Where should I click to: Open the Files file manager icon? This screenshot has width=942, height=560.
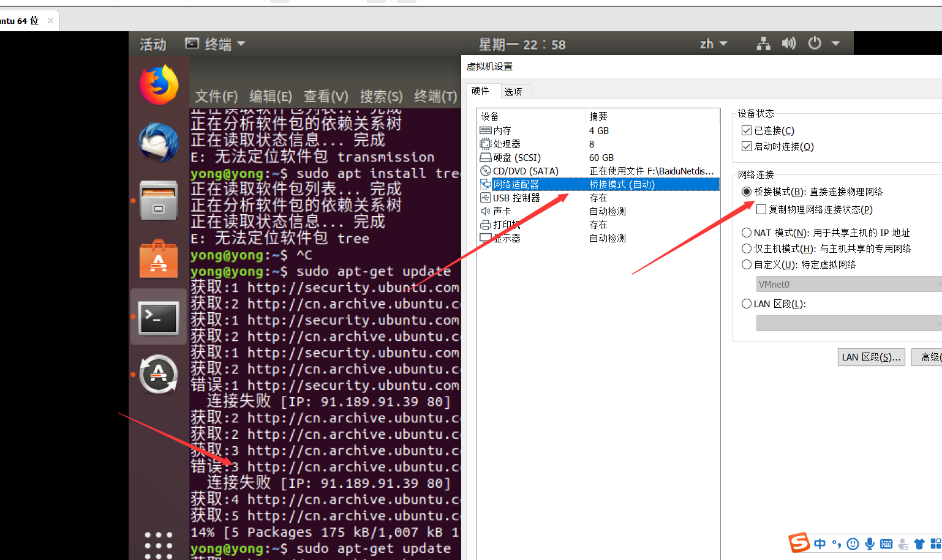pos(158,200)
